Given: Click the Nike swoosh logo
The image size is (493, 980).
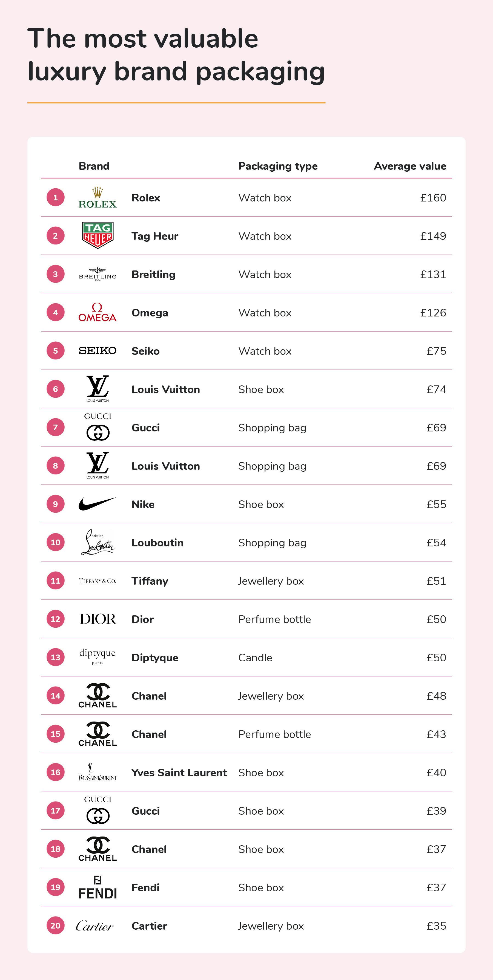Looking at the screenshot, I should point(97,504).
